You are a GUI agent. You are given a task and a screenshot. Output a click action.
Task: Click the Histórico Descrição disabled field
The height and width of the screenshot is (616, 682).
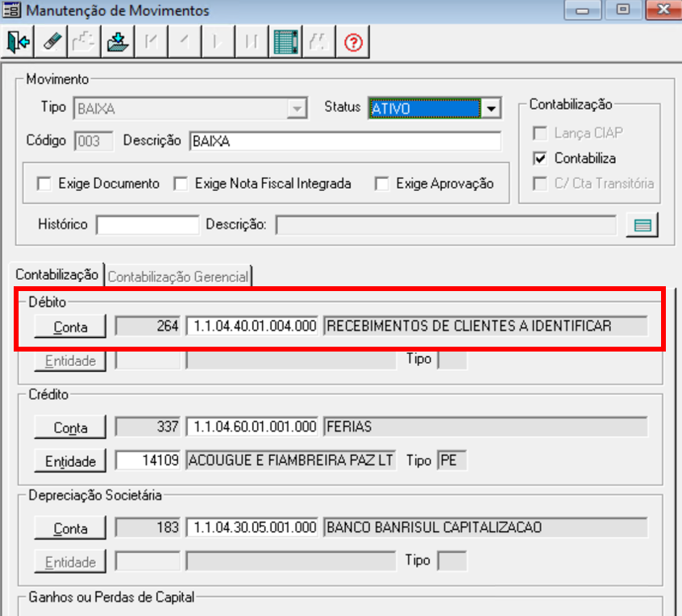coord(447,225)
